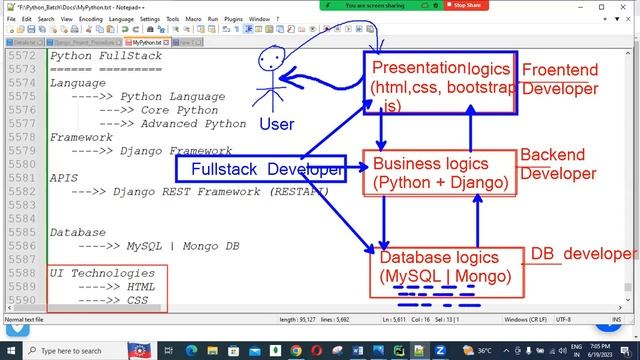The height and width of the screenshot is (360, 640).
Task: Open the Run menu
Action: tap(213, 19)
